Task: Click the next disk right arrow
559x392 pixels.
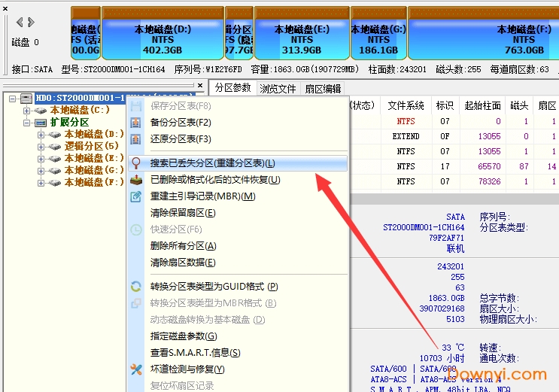Action: coord(31,23)
